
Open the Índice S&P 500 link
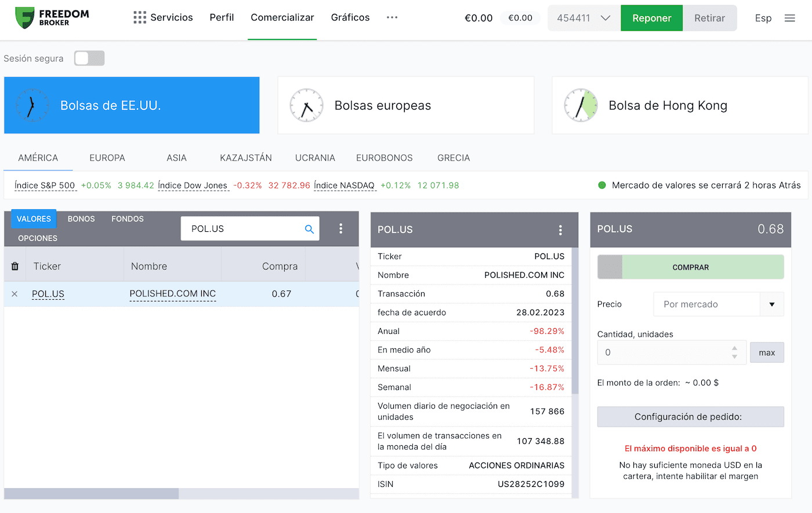[x=45, y=185]
